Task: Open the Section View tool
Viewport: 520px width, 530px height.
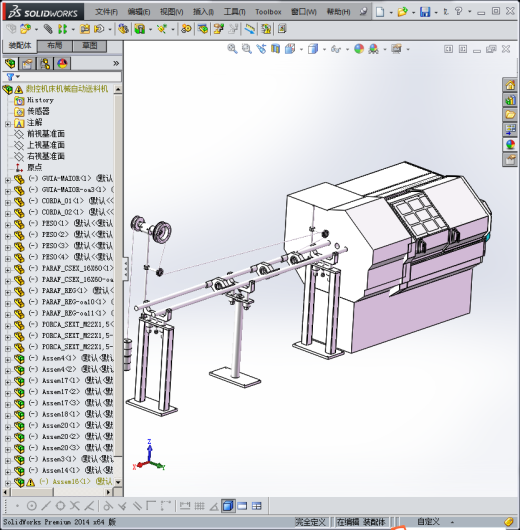Action: coord(275,49)
